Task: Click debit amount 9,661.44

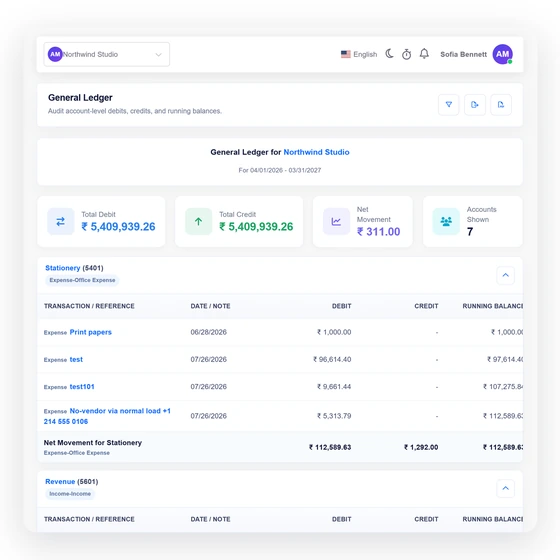Action: 334,387
